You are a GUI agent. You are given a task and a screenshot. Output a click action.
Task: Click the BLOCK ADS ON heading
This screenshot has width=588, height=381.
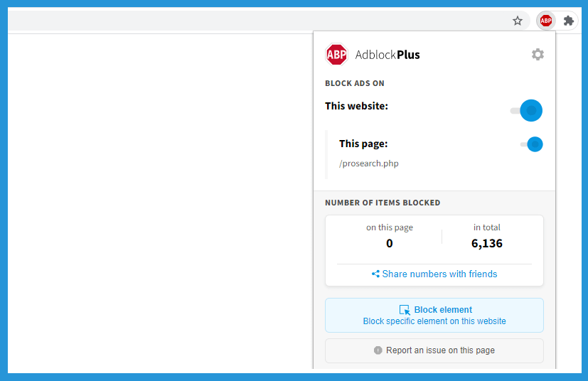[x=355, y=83]
